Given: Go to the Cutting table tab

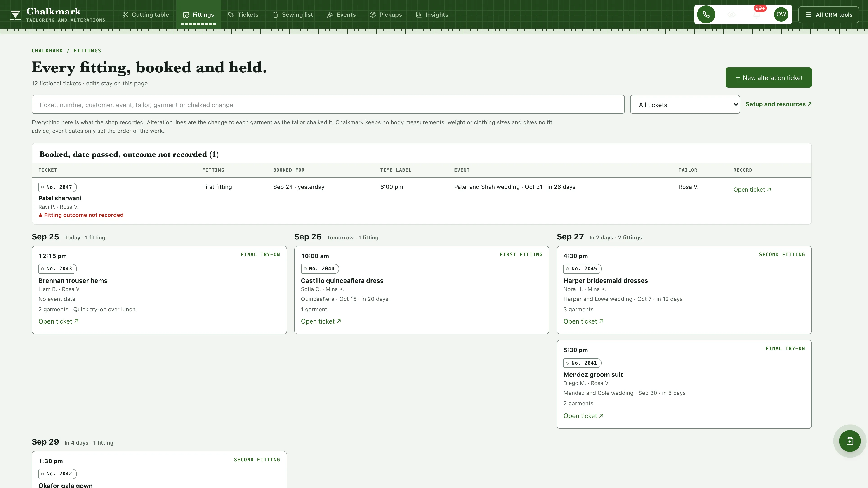Looking at the screenshot, I should (145, 14).
